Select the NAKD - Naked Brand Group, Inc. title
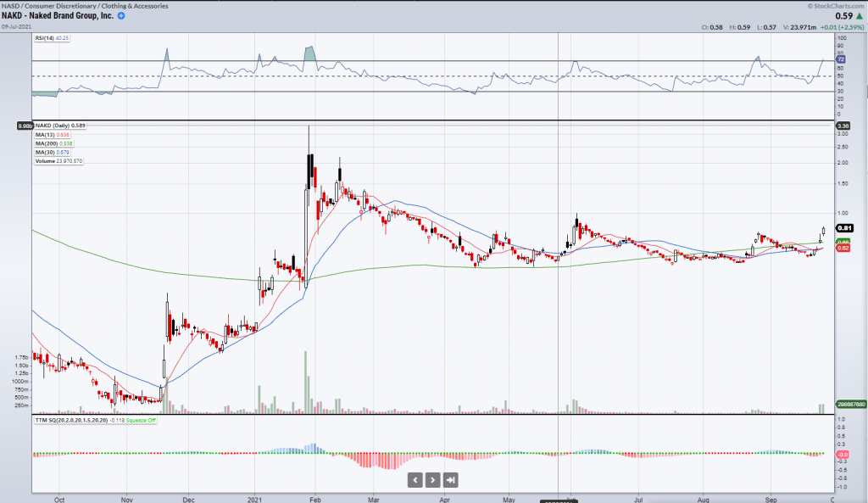Screen dimensions: 868x503 click(58, 15)
